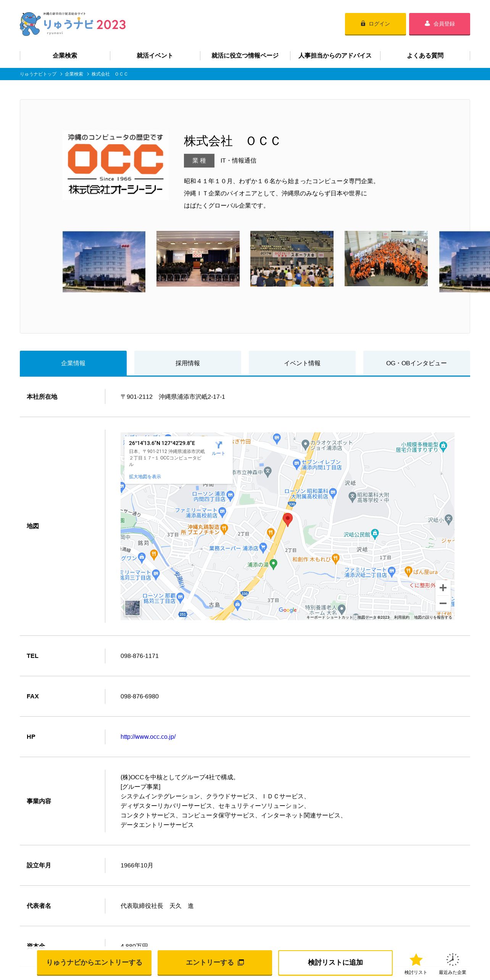Click the Google logo on map
This screenshot has height=980, width=490.
click(x=288, y=610)
